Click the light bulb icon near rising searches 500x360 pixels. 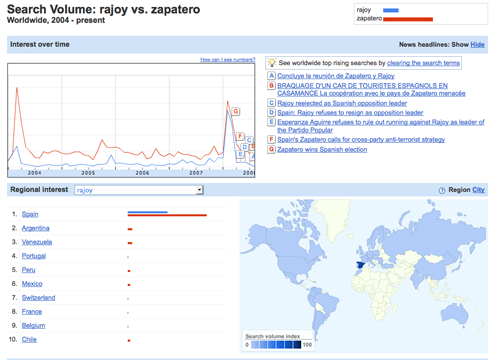click(272, 63)
